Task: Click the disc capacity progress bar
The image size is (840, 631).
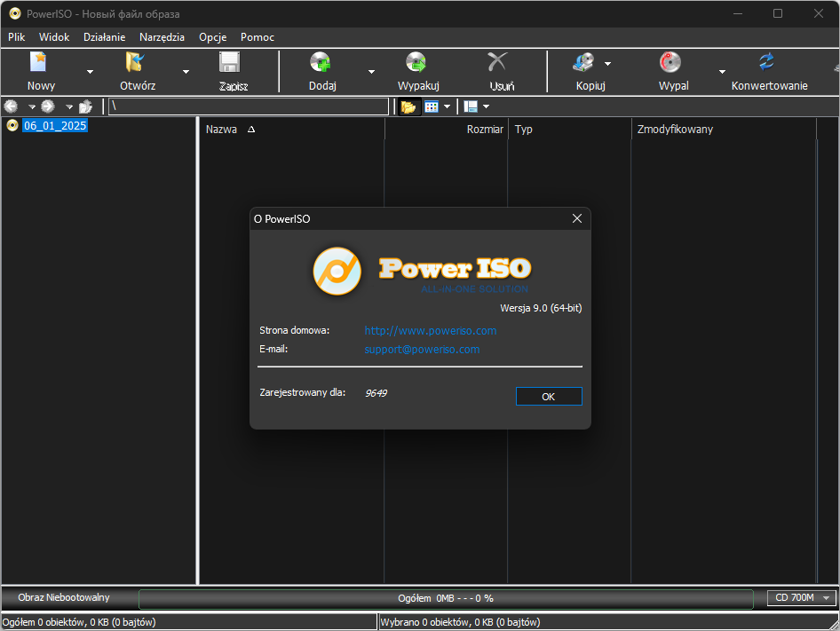Action: (x=446, y=599)
